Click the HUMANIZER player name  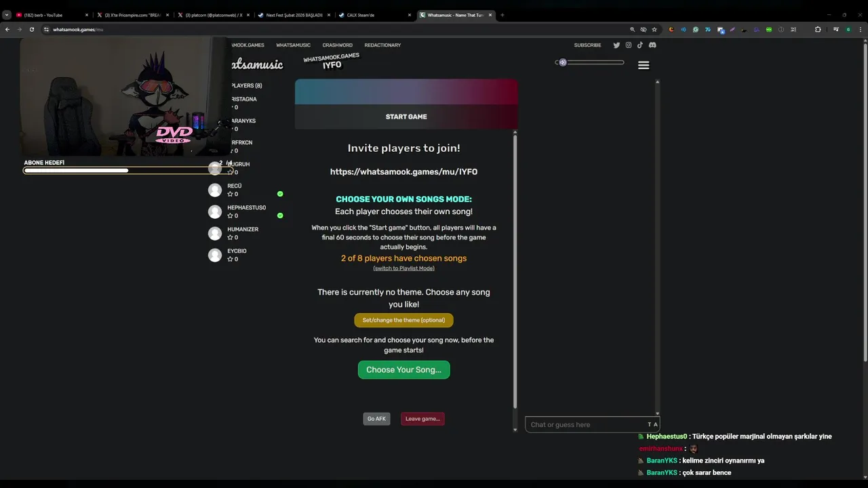tap(243, 230)
